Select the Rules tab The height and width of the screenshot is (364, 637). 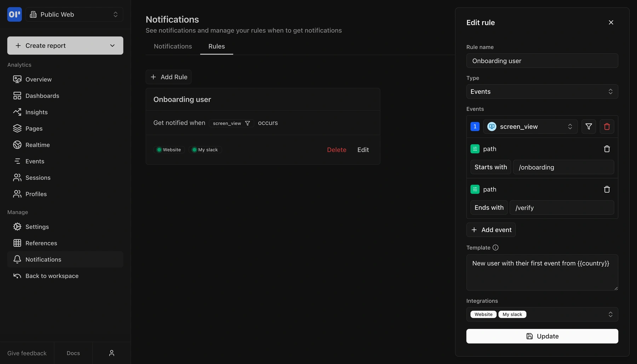217,46
